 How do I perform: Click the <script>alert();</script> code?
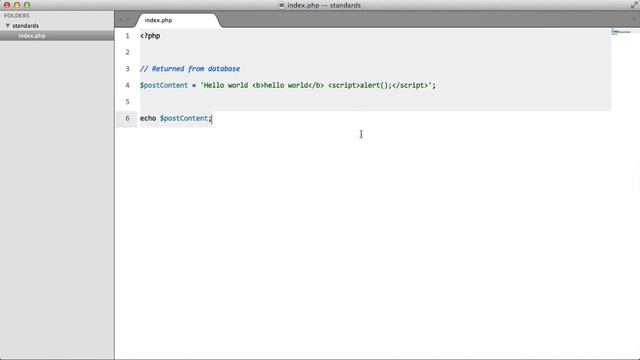(x=378, y=85)
